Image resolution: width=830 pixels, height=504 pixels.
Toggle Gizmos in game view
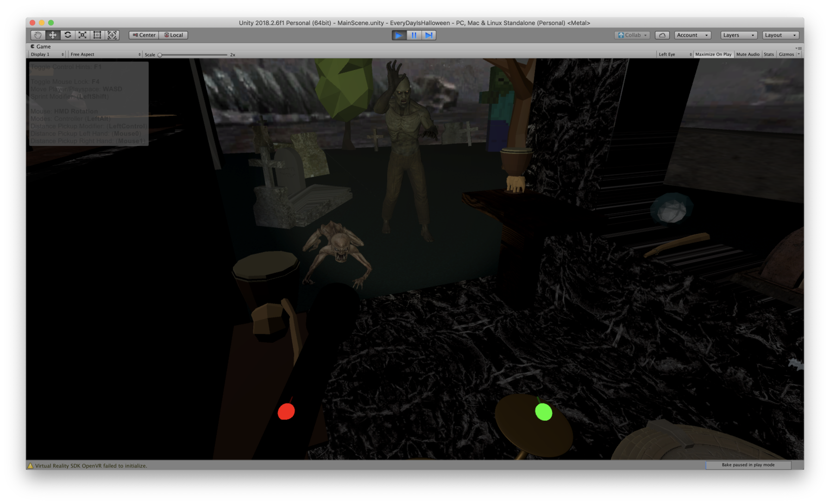(786, 55)
